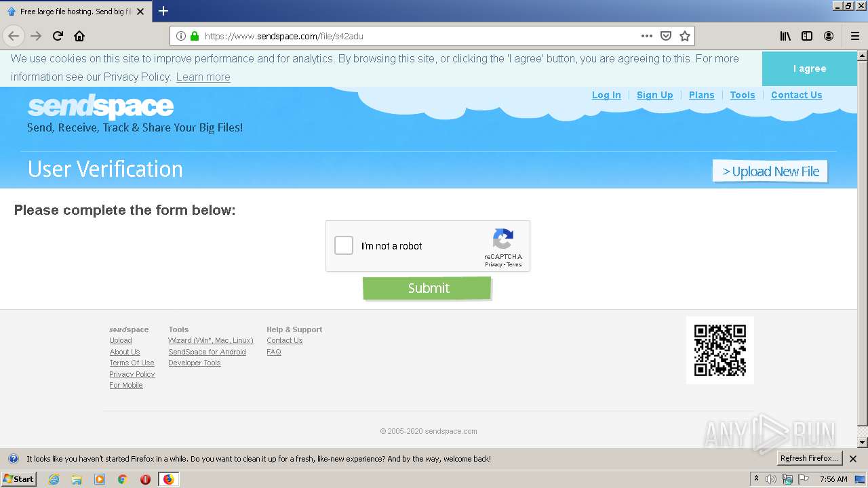Open the Opera taskbar icon
Screen dimensions: 868x488
pyautogui.click(x=145, y=479)
